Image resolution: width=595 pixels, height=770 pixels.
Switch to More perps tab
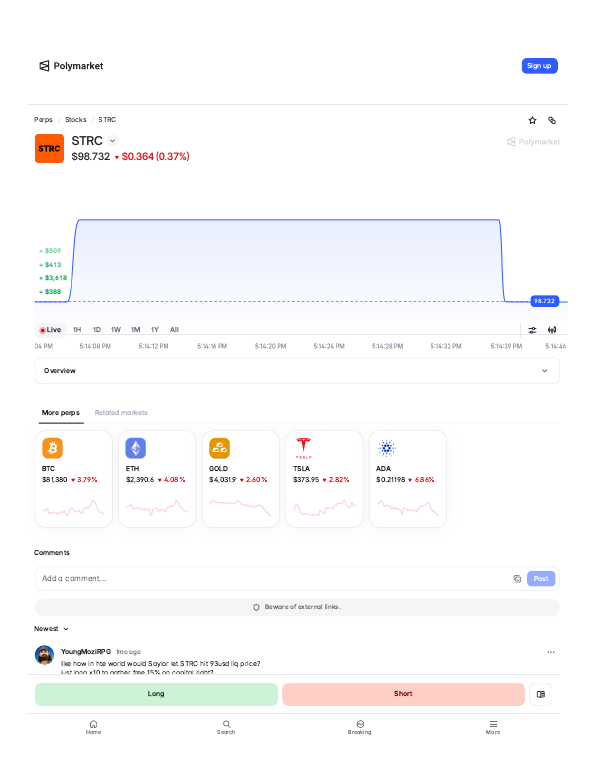tap(61, 412)
